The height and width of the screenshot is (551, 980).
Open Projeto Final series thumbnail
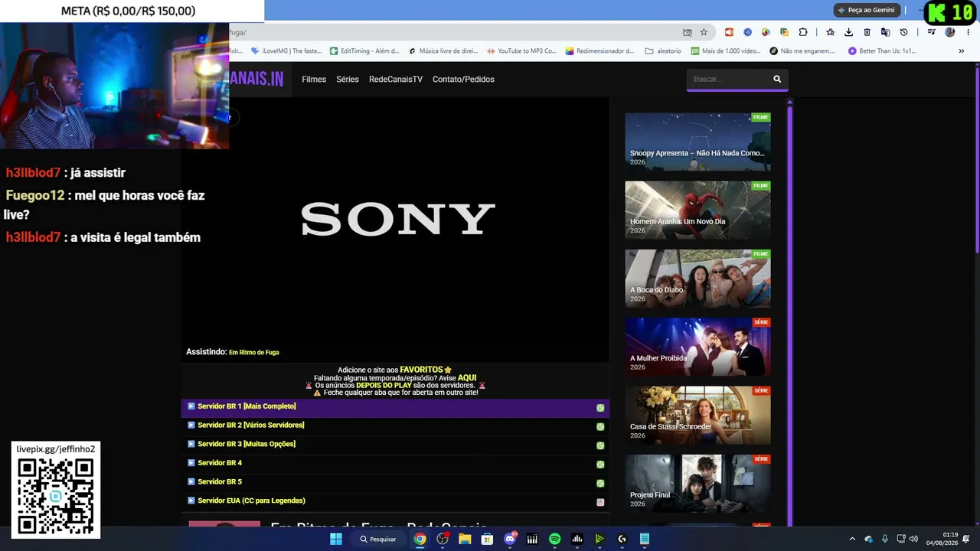[x=697, y=484]
